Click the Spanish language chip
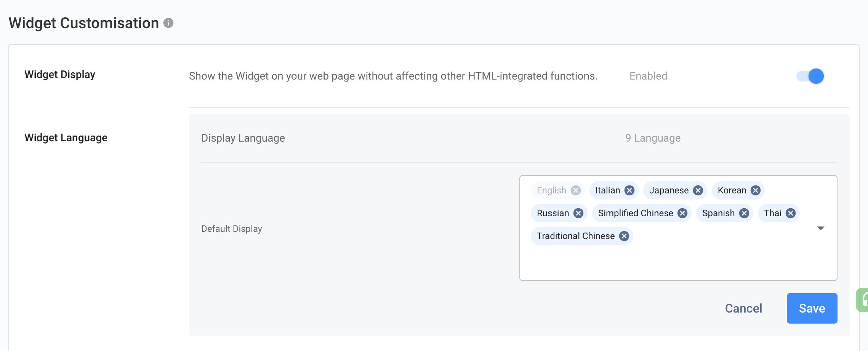The width and height of the screenshot is (868, 351). (718, 213)
